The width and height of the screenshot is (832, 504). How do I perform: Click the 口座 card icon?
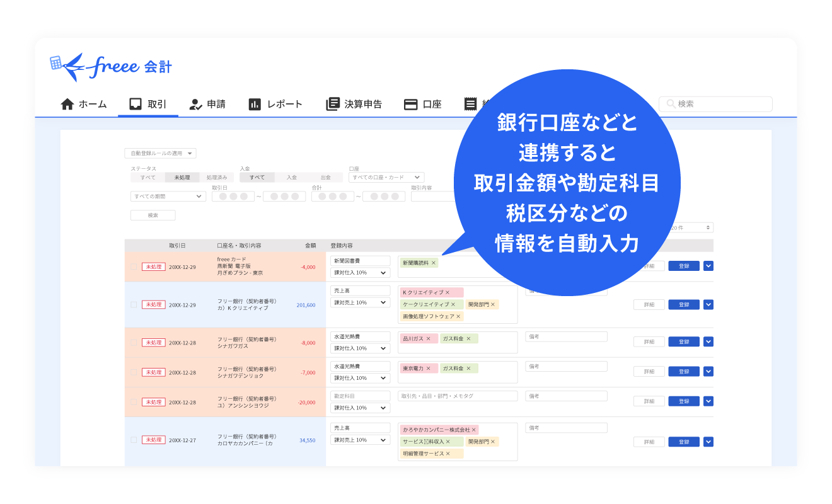coord(411,105)
